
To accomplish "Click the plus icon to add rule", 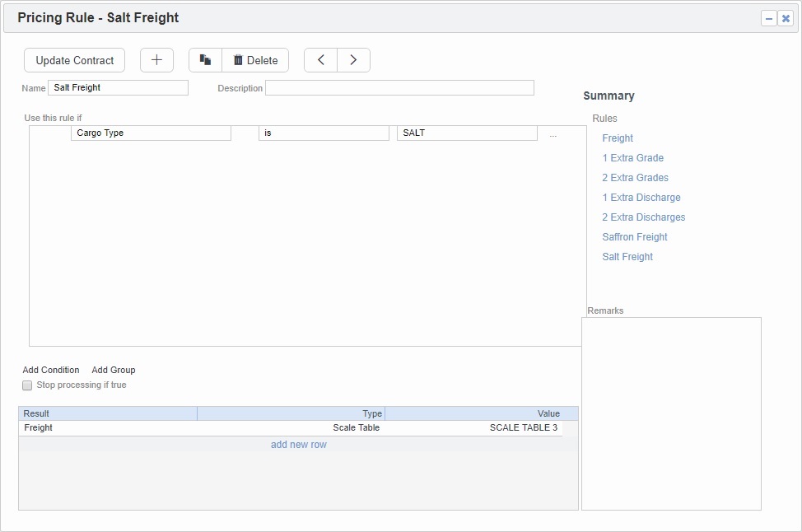I will coord(156,60).
